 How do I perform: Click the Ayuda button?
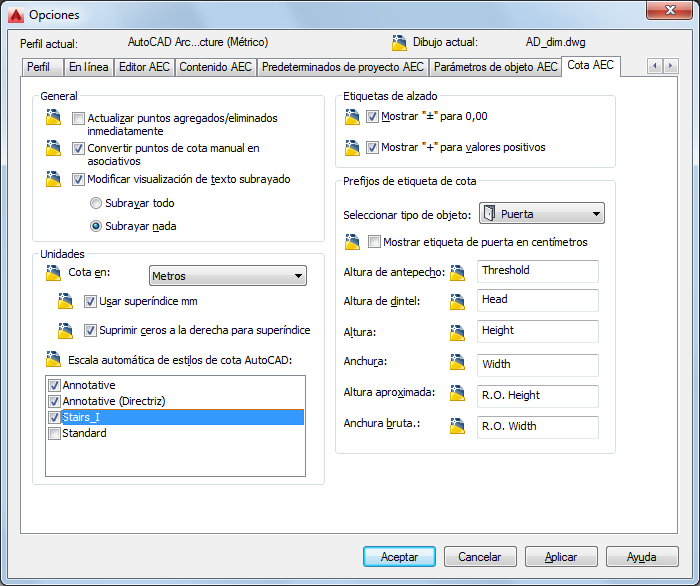[x=642, y=557]
